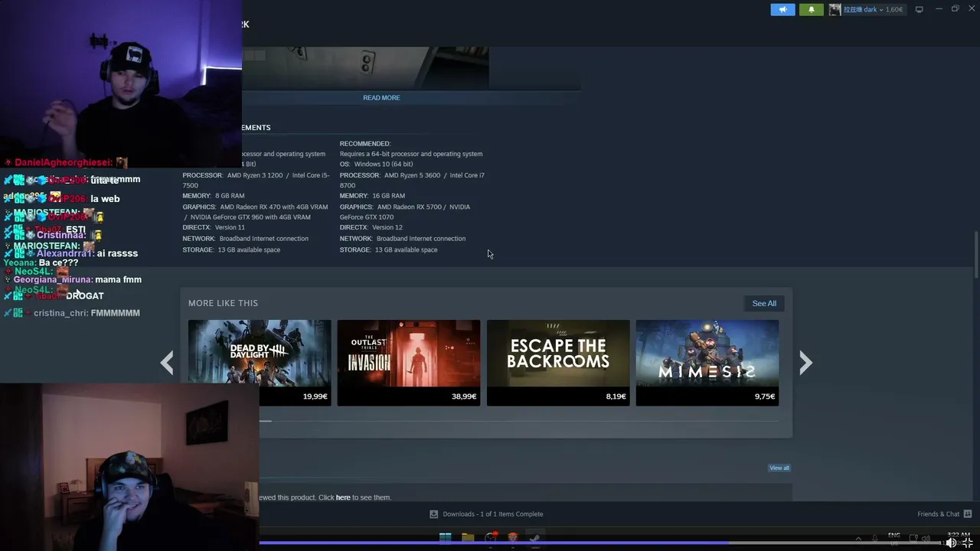This screenshot has height=551, width=980.
Task: Show previous games with left carousel arrow
Action: pyautogui.click(x=167, y=363)
